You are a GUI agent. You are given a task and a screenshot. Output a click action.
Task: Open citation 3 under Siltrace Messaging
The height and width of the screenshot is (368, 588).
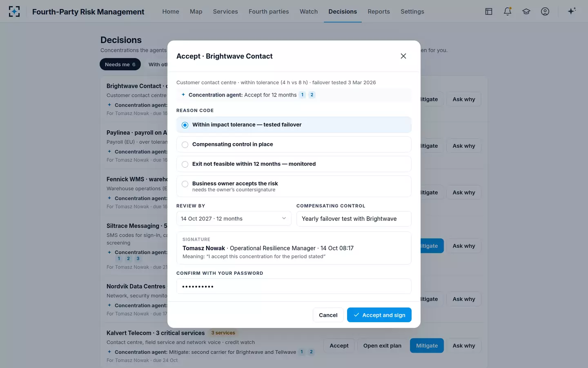[138, 258]
